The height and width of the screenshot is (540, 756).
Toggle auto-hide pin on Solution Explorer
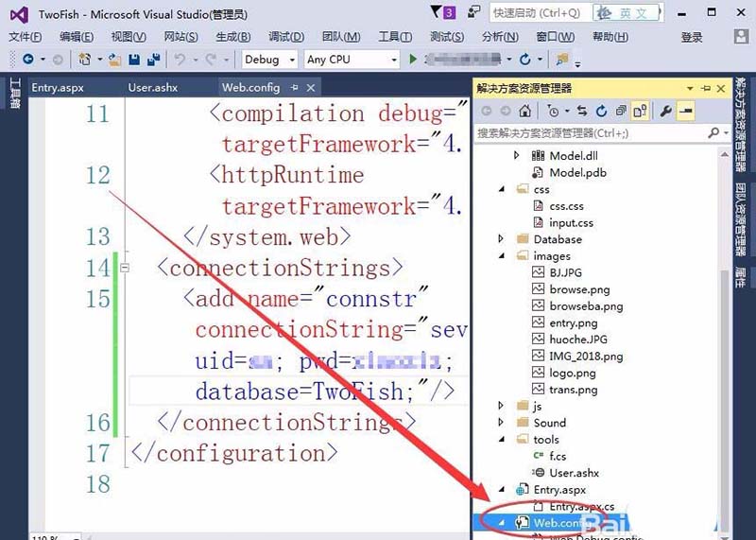(706, 88)
